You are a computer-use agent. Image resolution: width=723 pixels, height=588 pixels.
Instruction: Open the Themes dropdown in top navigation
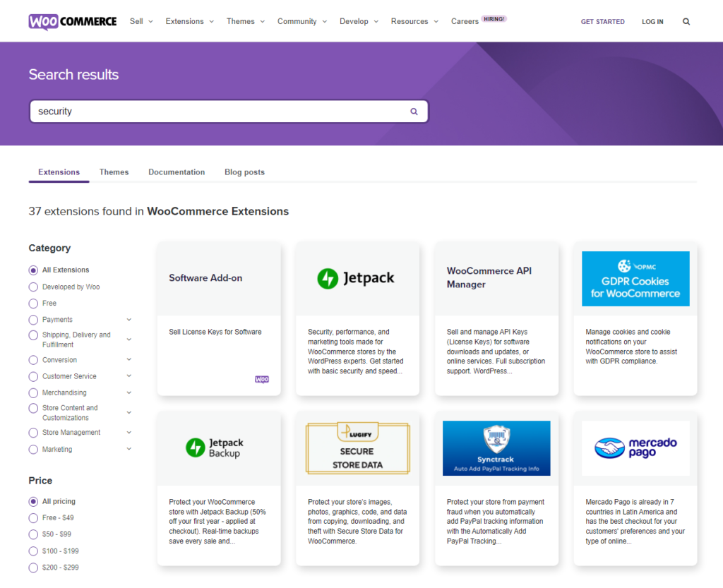click(x=245, y=22)
